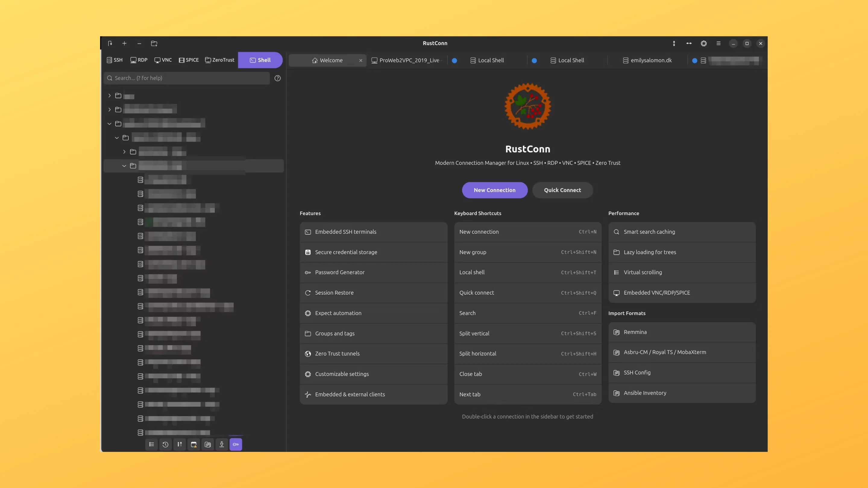Enable Smart search caching
The width and height of the screenshot is (868, 488).
click(x=681, y=232)
